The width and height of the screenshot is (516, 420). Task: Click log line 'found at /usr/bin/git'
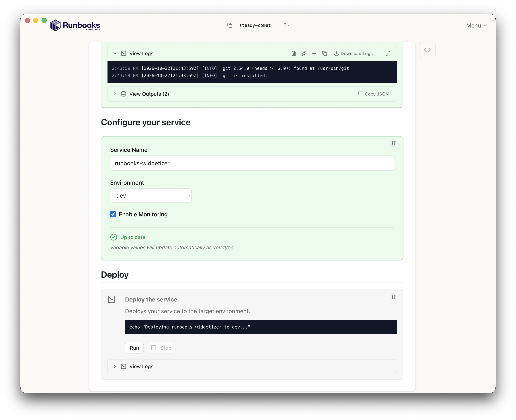(x=321, y=69)
